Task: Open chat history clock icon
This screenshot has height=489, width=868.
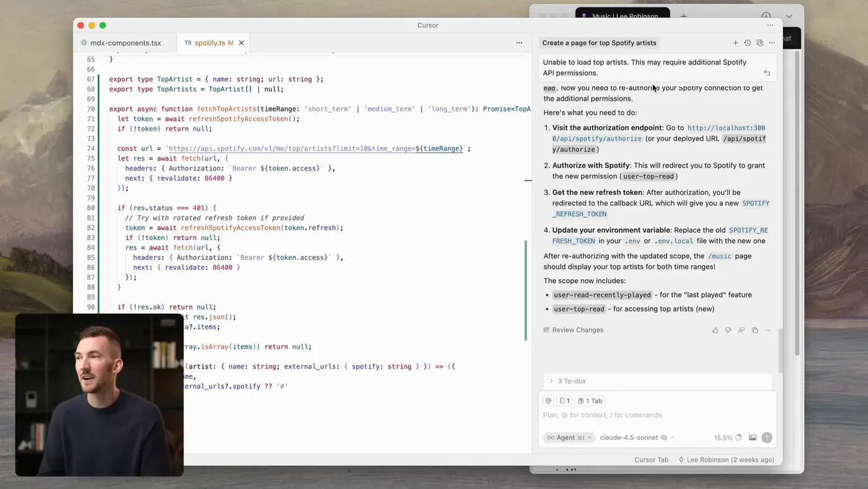Action: coord(747,43)
